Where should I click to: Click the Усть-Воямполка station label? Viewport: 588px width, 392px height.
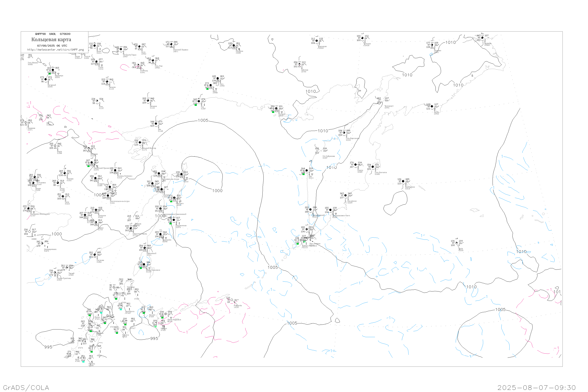point(352,139)
